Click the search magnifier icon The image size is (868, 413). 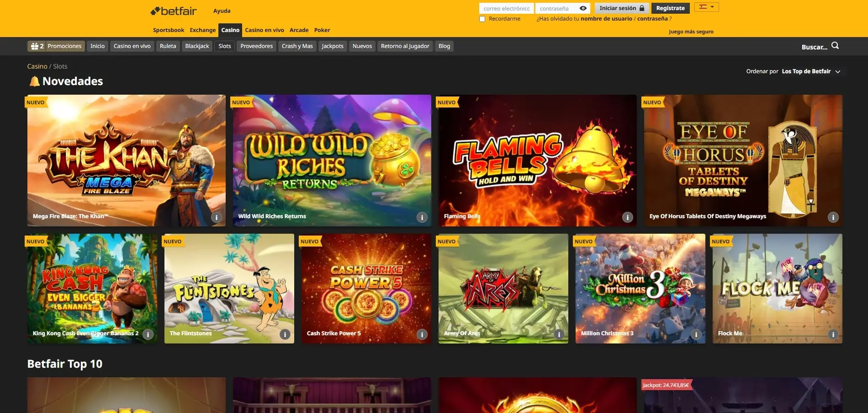tap(835, 46)
